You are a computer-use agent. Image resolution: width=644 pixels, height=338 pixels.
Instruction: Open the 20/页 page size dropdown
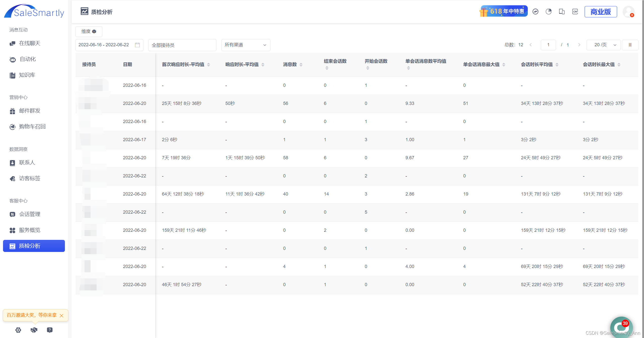603,45
